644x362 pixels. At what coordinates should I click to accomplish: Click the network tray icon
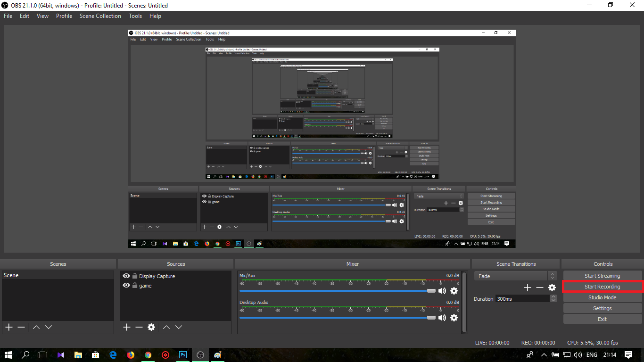coord(567,355)
